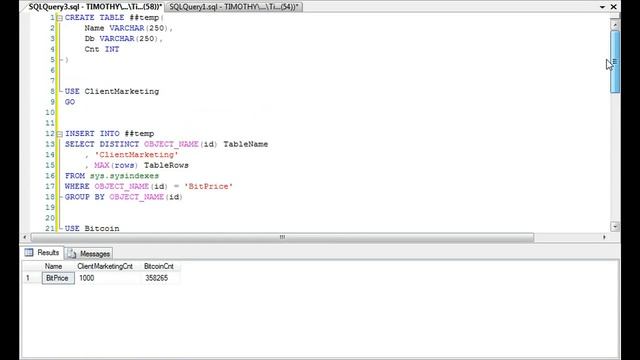Viewport: 640px width, 360px height.
Task: Select the BitPrice result cell
Action: pos(58,278)
